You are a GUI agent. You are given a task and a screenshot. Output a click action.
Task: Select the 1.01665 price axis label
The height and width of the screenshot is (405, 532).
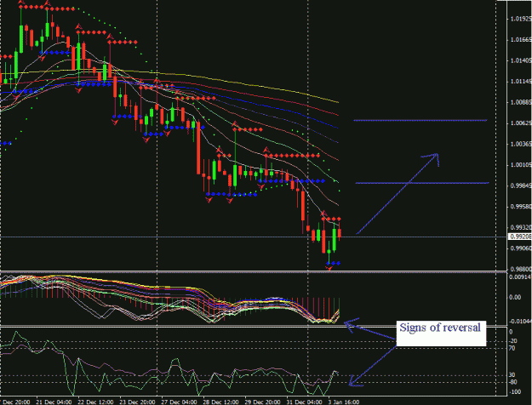pos(521,40)
